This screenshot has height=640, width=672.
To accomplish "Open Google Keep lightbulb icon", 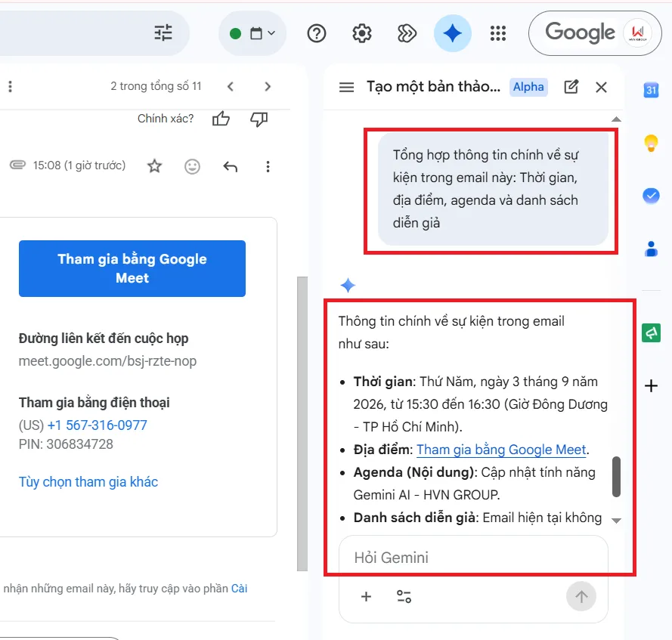I will pyautogui.click(x=651, y=143).
